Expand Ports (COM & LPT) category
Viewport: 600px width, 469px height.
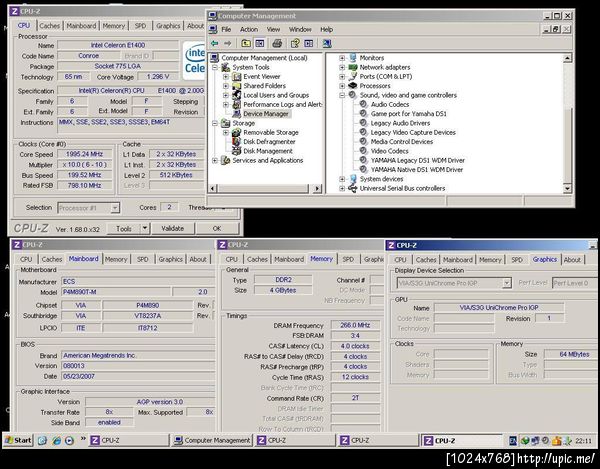click(x=342, y=77)
